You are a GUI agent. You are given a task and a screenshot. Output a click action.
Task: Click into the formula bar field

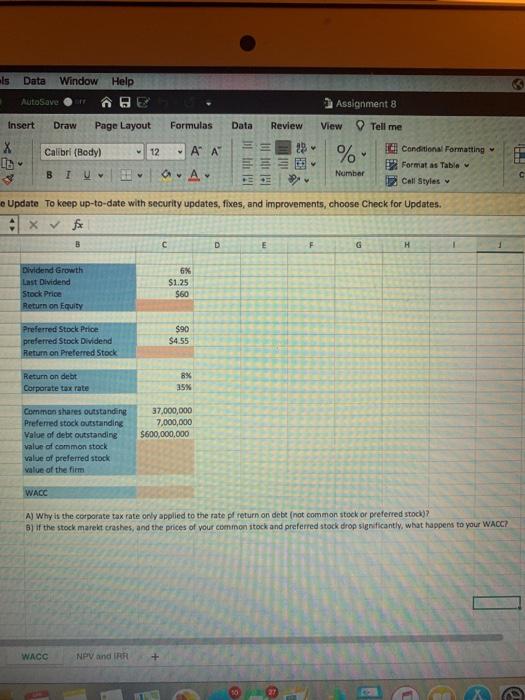(x=306, y=225)
